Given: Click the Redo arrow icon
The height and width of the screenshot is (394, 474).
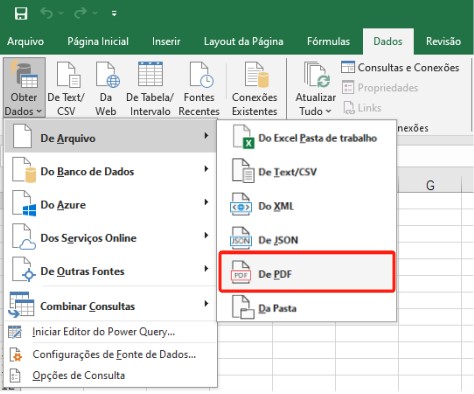Looking at the screenshot, I should click(80, 13).
